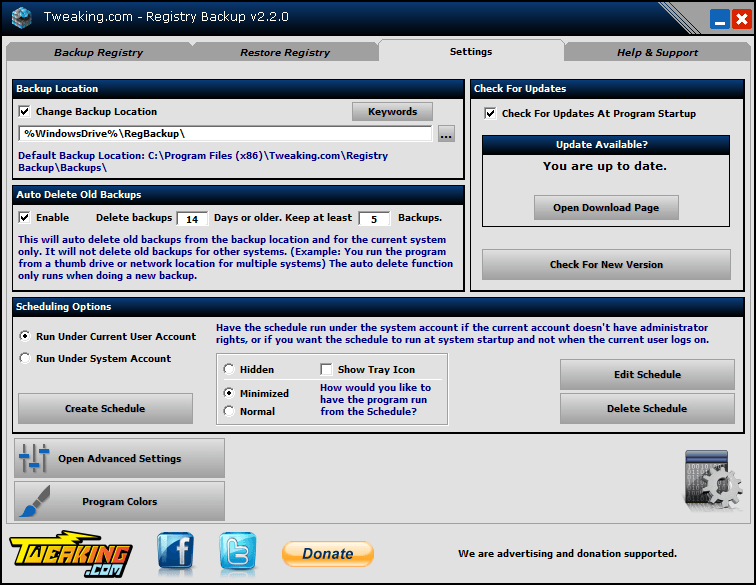
Task: Minimize the Registry Backup window
Action: 719,19
